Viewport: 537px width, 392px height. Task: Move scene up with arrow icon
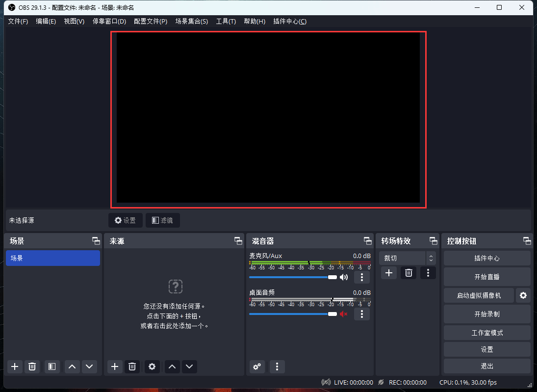click(72, 366)
